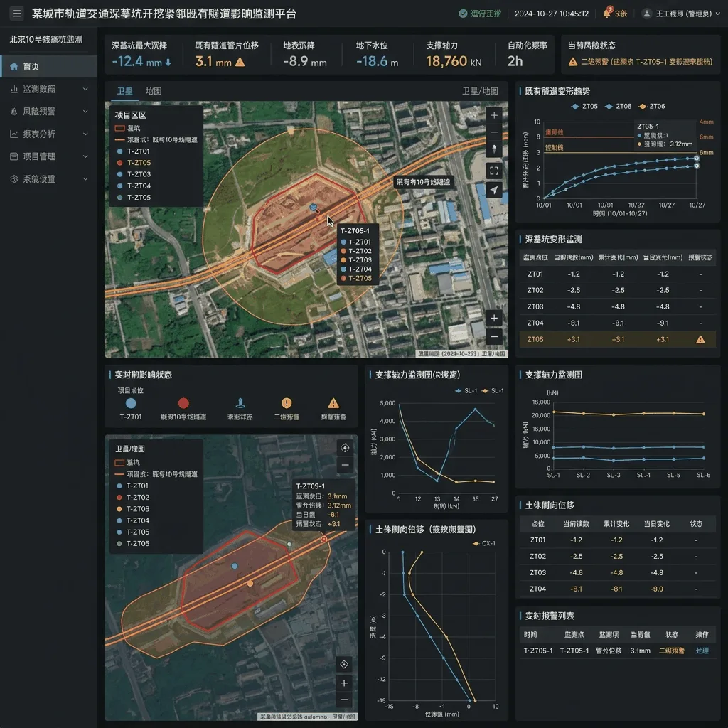Click the 报表分析 line chart sidebar icon
The image size is (728, 728).
[x=14, y=134]
